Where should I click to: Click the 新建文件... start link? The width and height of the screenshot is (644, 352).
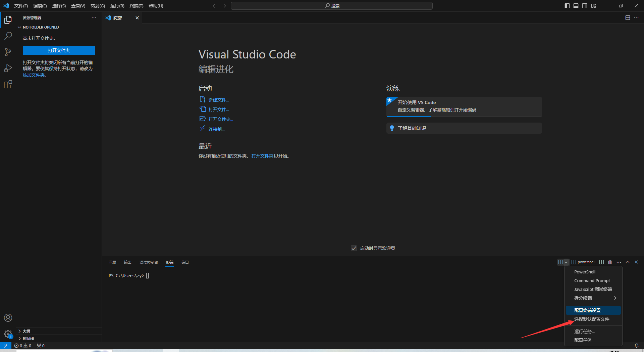(x=219, y=100)
